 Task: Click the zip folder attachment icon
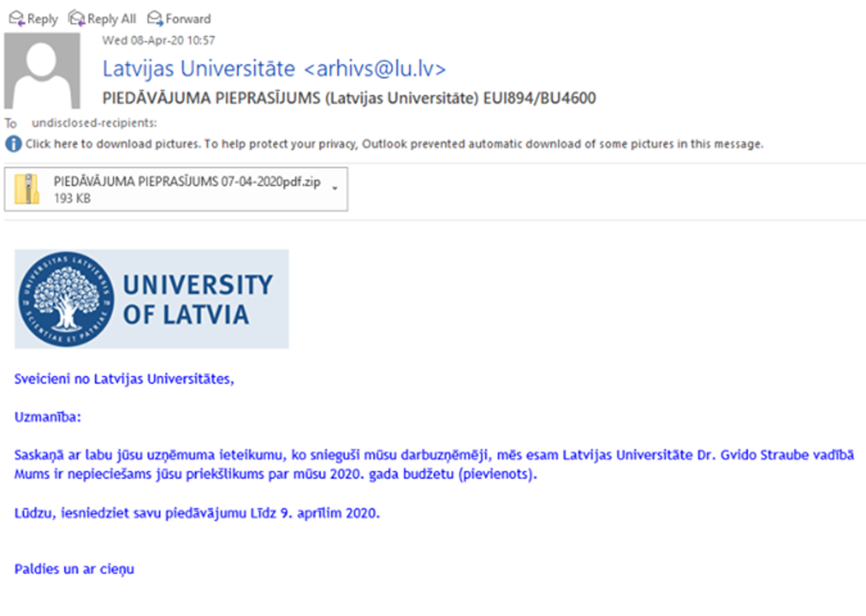point(27,189)
